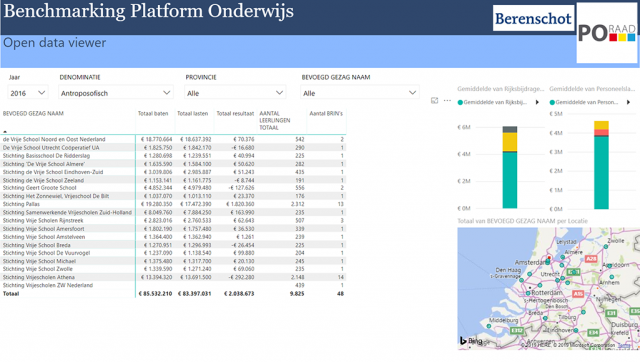Viewport: 640px width, 362px height.
Task: Sort by Aantal Leerlingen Totaal header
Action: (x=275, y=120)
